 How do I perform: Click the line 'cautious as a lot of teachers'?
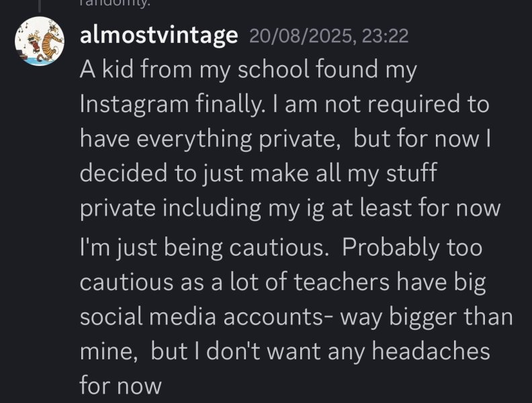click(x=283, y=283)
